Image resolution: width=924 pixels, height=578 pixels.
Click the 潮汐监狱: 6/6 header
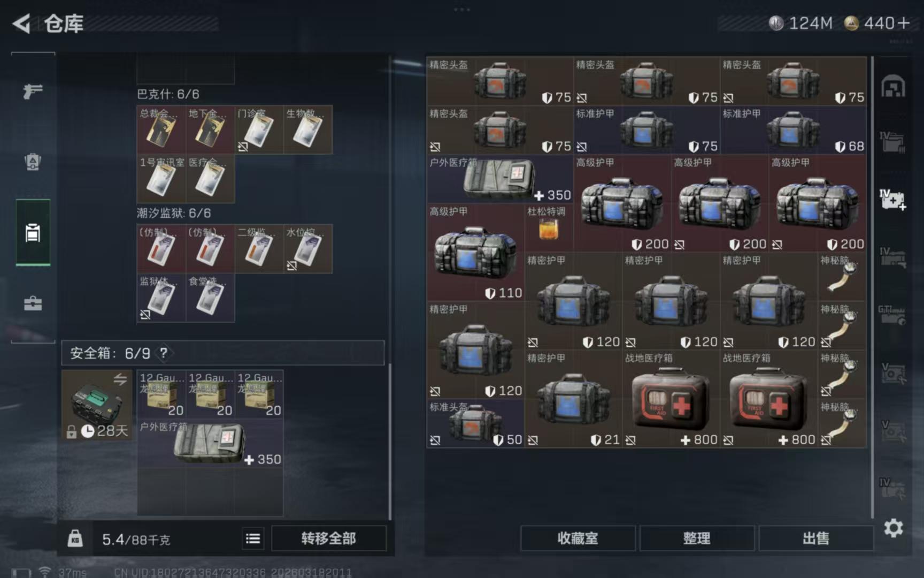click(174, 213)
